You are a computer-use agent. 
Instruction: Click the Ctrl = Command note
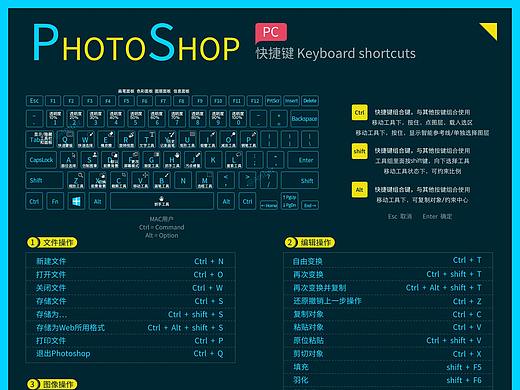tap(162, 227)
